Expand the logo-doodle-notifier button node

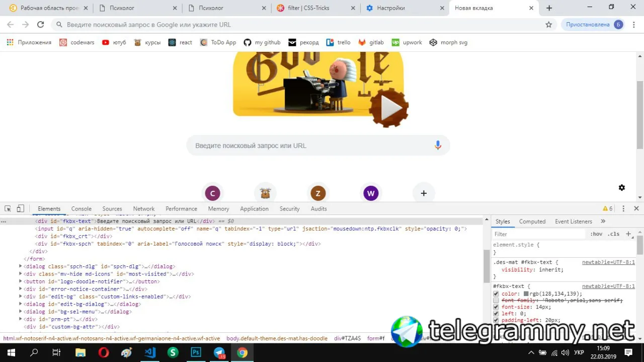pos(21,281)
